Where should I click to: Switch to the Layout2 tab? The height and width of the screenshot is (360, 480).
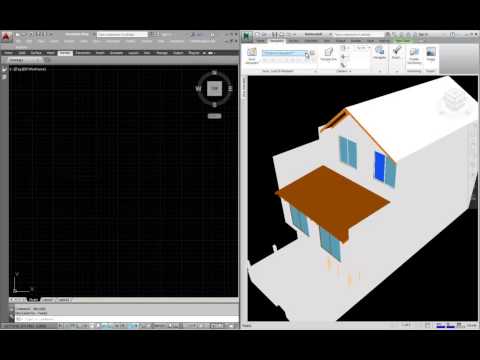coord(64,300)
